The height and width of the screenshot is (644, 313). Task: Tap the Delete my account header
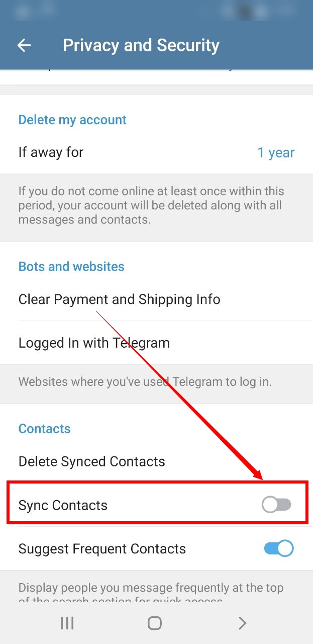72,120
